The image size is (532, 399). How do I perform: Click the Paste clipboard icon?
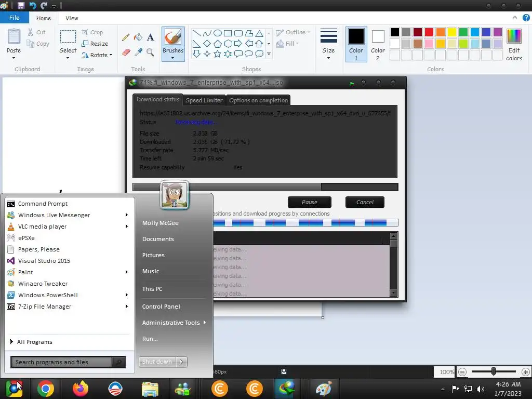click(x=14, y=36)
